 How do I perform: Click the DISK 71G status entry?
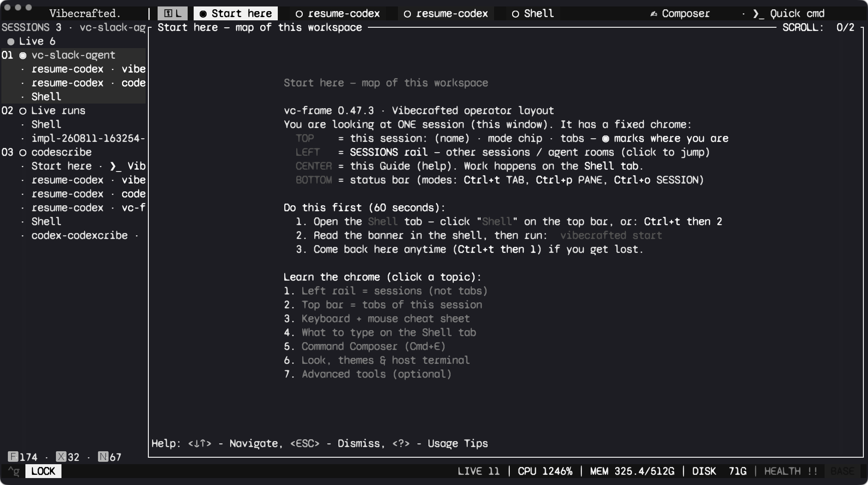coord(719,471)
